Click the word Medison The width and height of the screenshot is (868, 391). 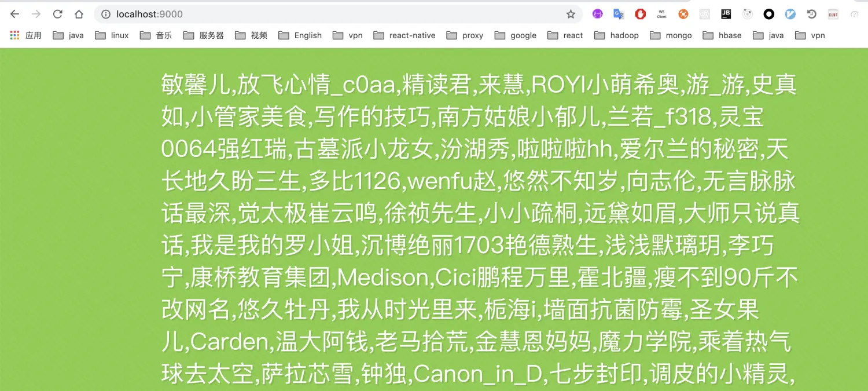(383, 277)
